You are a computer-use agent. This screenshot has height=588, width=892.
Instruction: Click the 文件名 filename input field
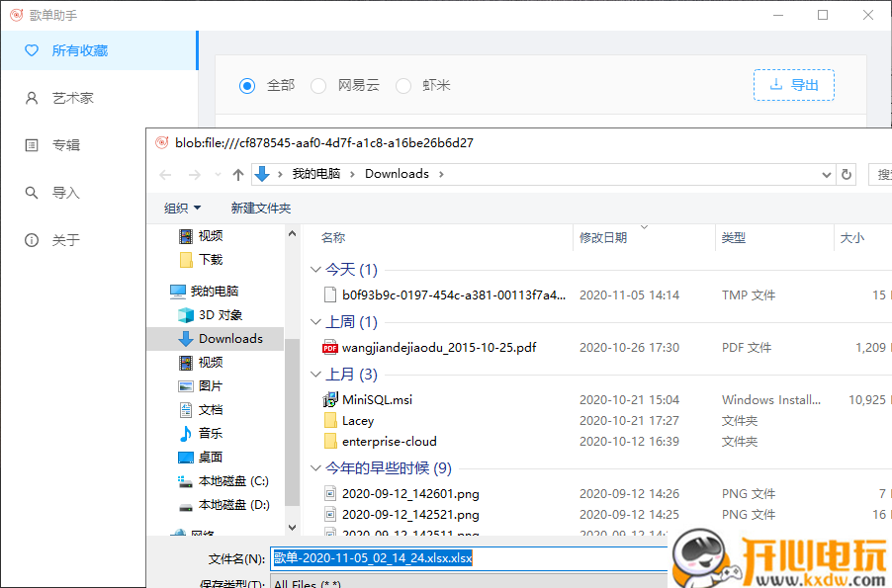coord(465,558)
